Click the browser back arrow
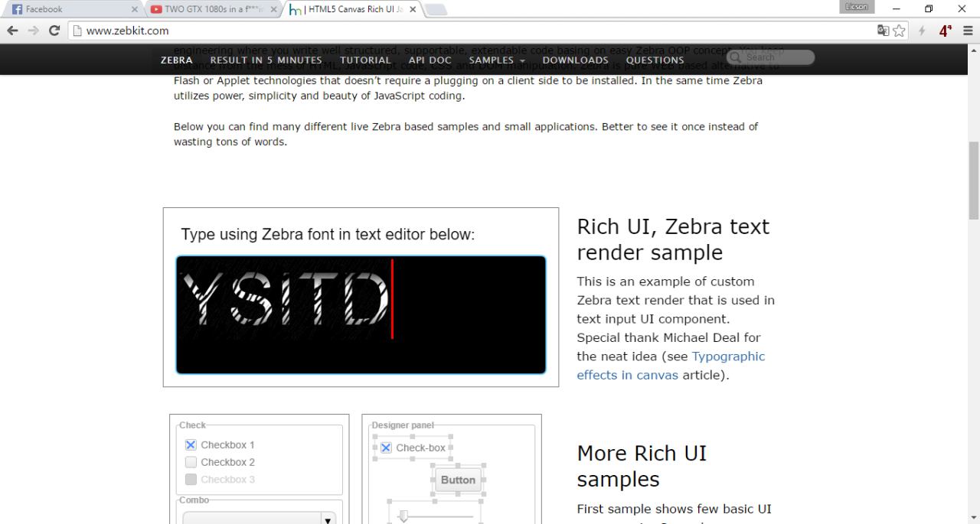The width and height of the screenshot is (980, 524). (x=12, y=31)
